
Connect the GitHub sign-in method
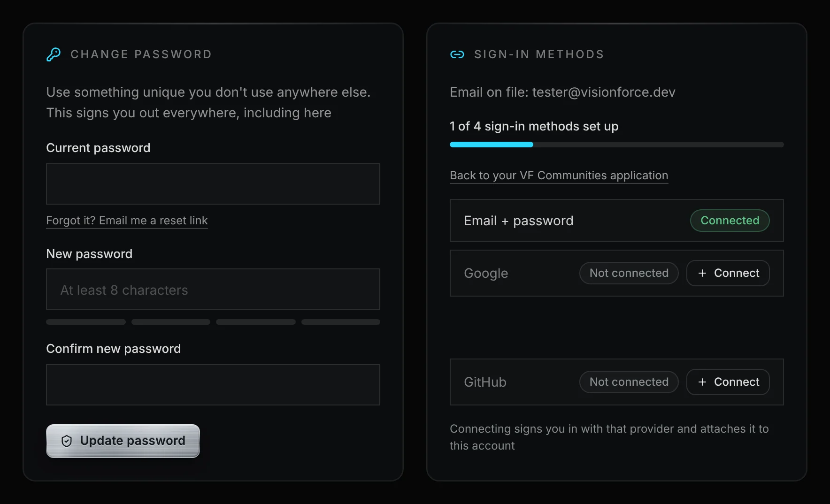[x=728, y=382]
